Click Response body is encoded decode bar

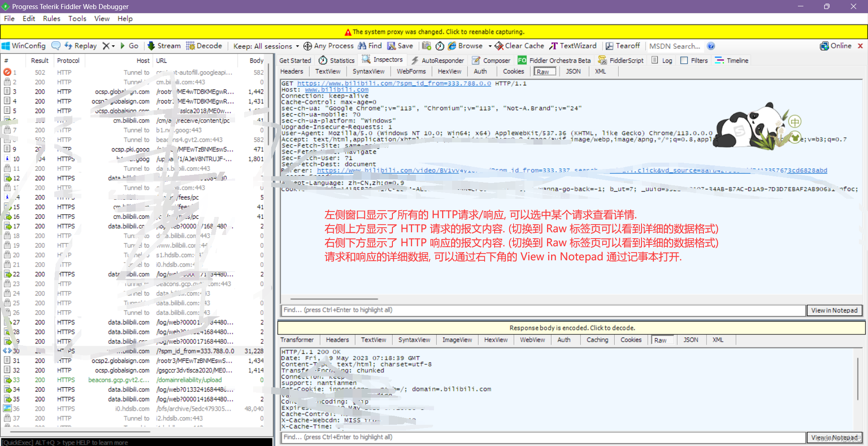click(x=571, y=328)
